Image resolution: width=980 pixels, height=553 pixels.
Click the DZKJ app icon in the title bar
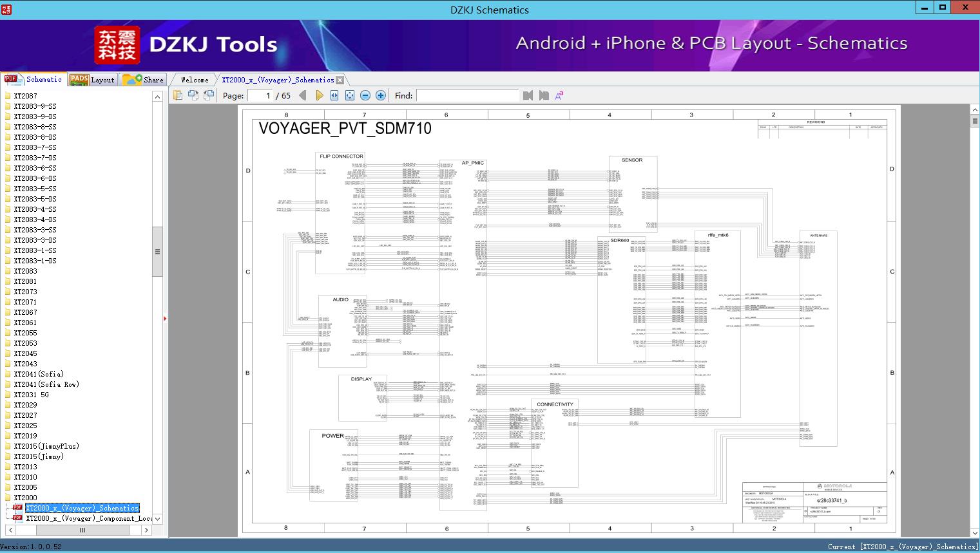click(x=6, y=10)
